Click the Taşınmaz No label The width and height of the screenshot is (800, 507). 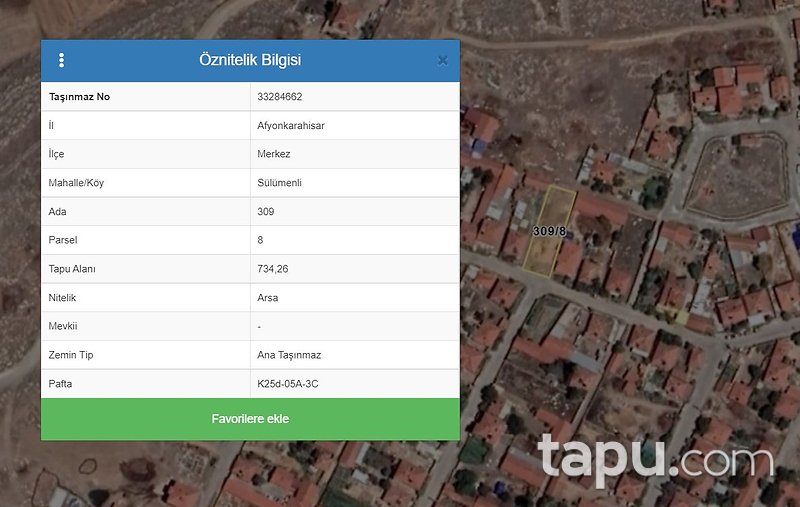pos(79,97)
